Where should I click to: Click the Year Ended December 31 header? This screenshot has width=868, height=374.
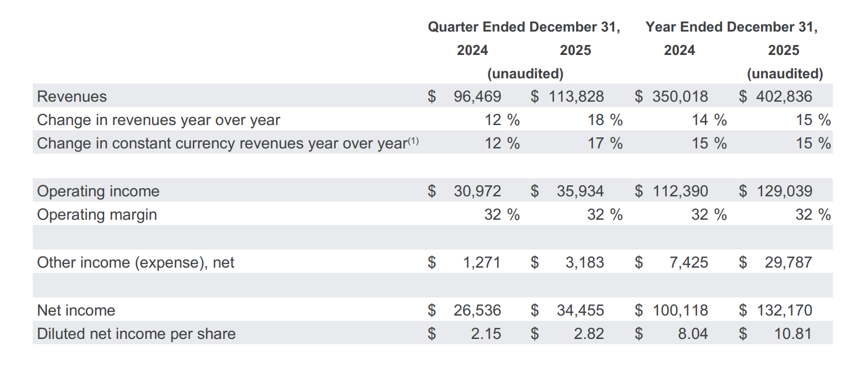(732, 27)
